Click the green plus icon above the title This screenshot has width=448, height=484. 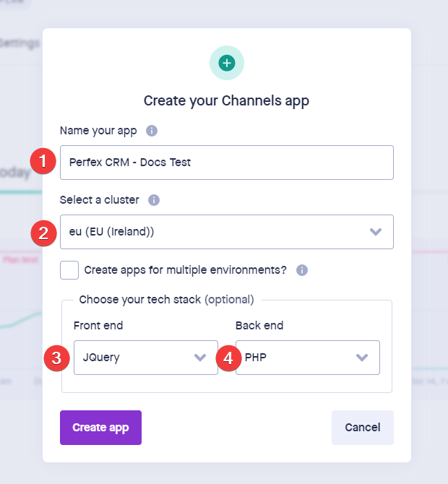point(227,64)
